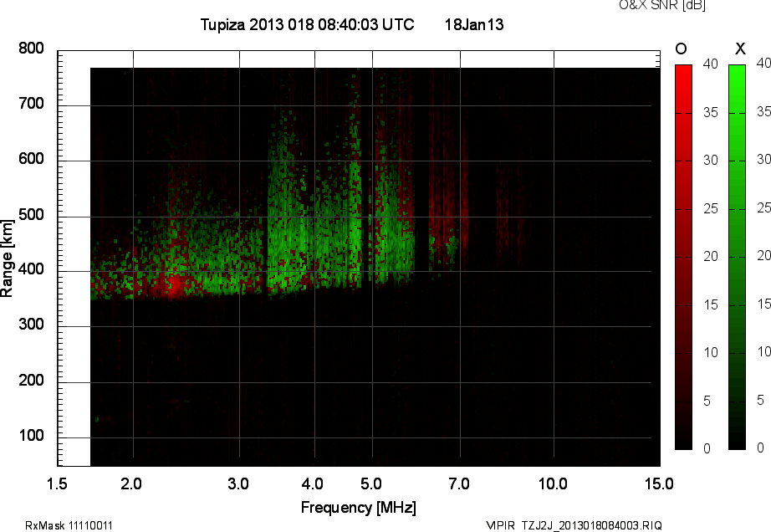
Task: Click the 10.0 frequency tick label
Action: (x=553, y=484)
